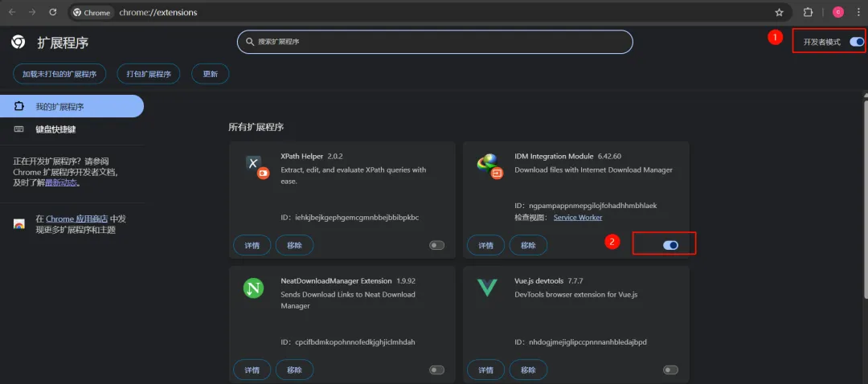Click the IDM ID ngpampappnmepgilojfohadhhmbhlaek
The width and height of the screenshot is (868, 384).
click(586, 206)
